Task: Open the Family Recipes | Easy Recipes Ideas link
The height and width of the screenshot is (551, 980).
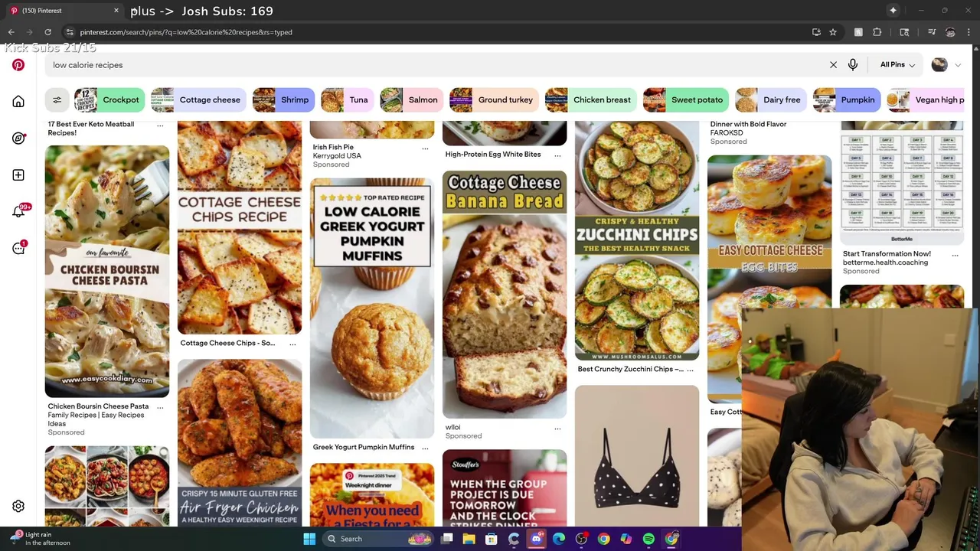Action: pos(96,419)
